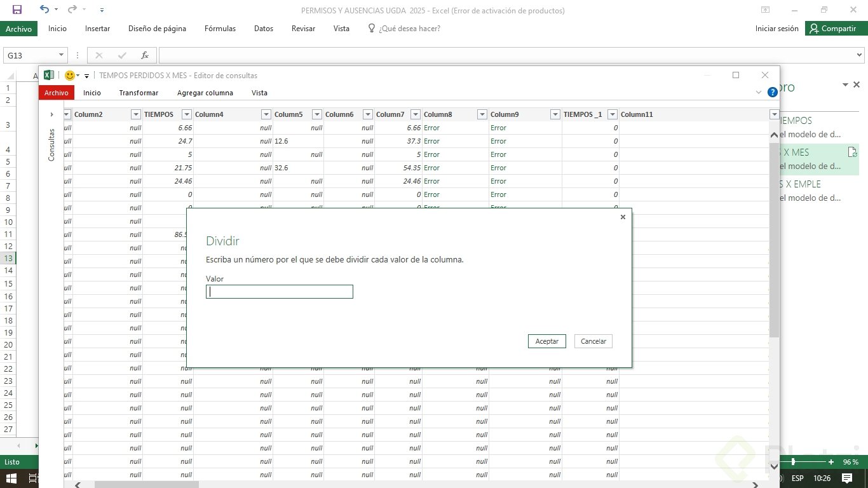
Task: Click the zoom slider in status bar
Action: (793, 462)
